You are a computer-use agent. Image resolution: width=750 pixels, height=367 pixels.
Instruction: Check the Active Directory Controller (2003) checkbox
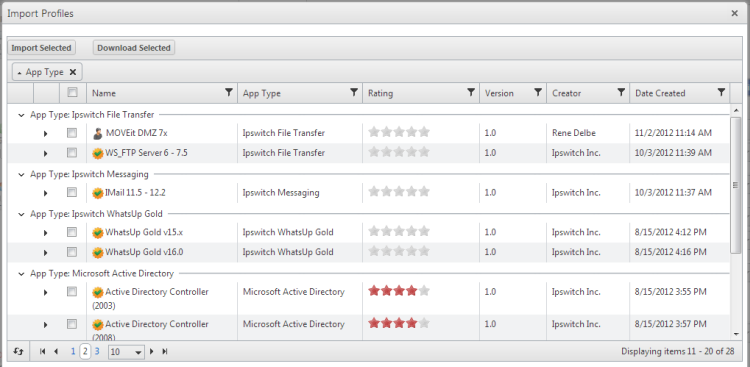[72, 291]
